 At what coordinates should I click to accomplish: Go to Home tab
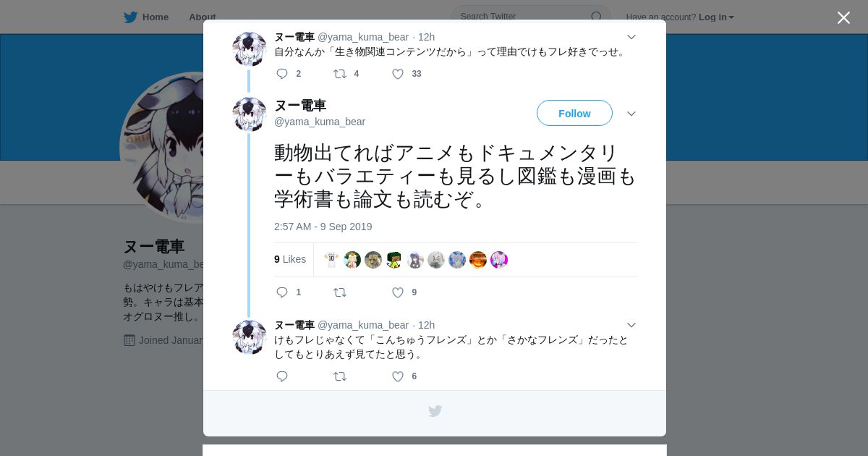(146, 17)
